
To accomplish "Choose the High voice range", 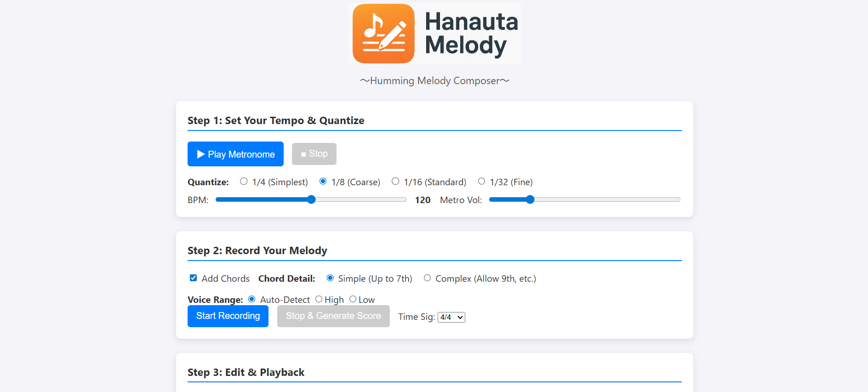I will coord(319,299).
